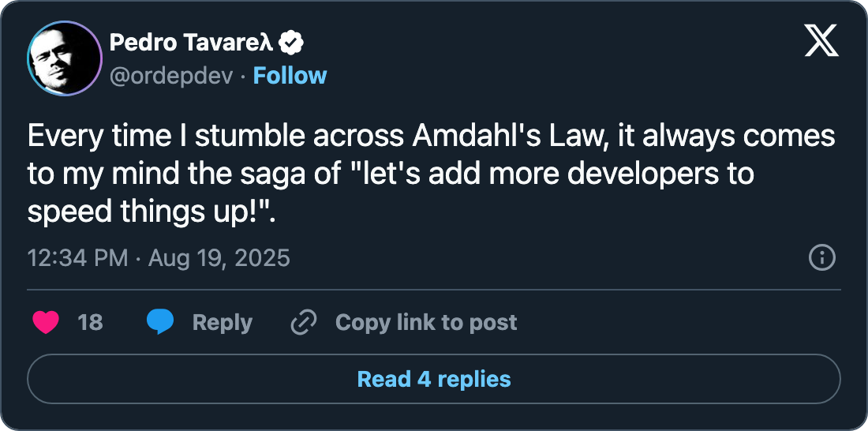Viewport: 868px width, 431px height.
Task: Click the X logo in the corner
Action: 821,40
